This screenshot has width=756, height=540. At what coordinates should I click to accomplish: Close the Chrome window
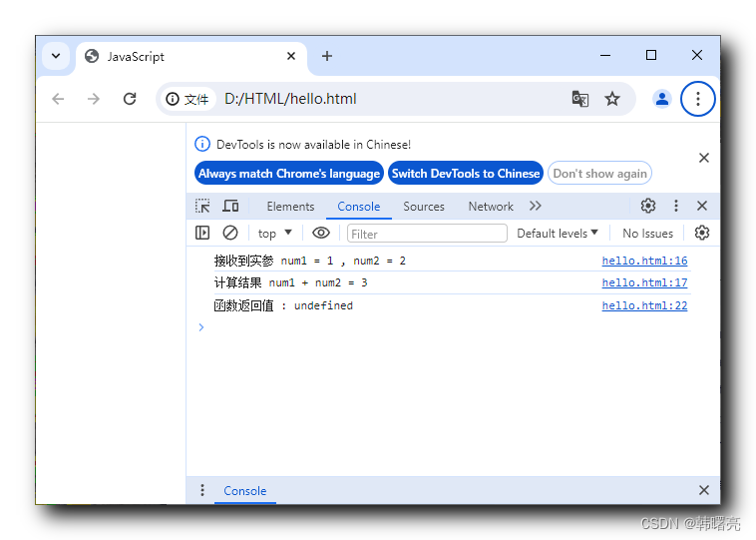697,56
